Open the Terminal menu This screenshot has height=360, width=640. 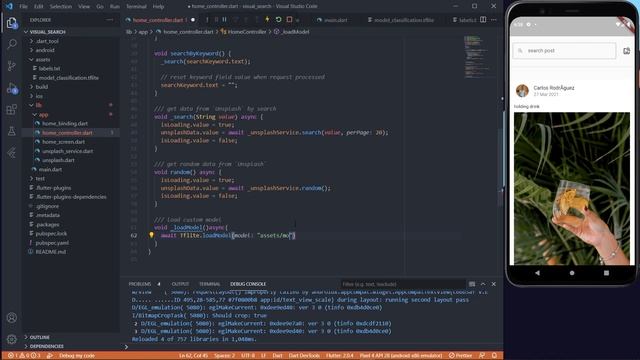(136, 7)
